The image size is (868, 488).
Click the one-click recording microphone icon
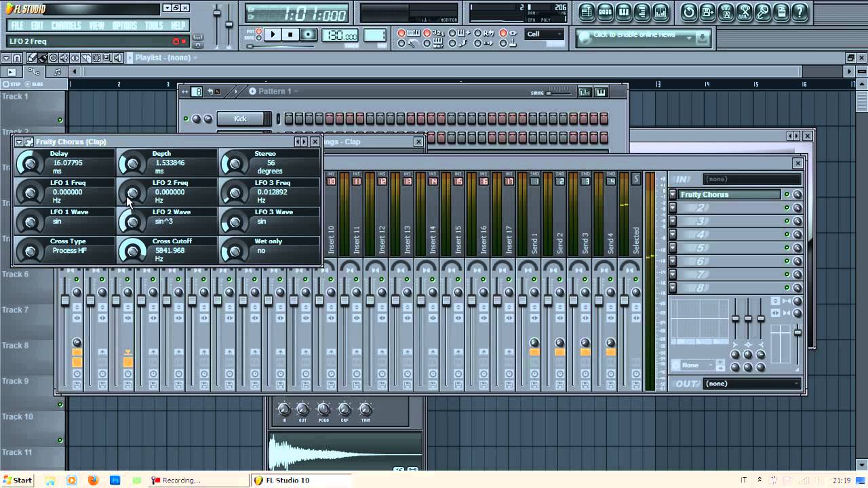pos(763,12)
